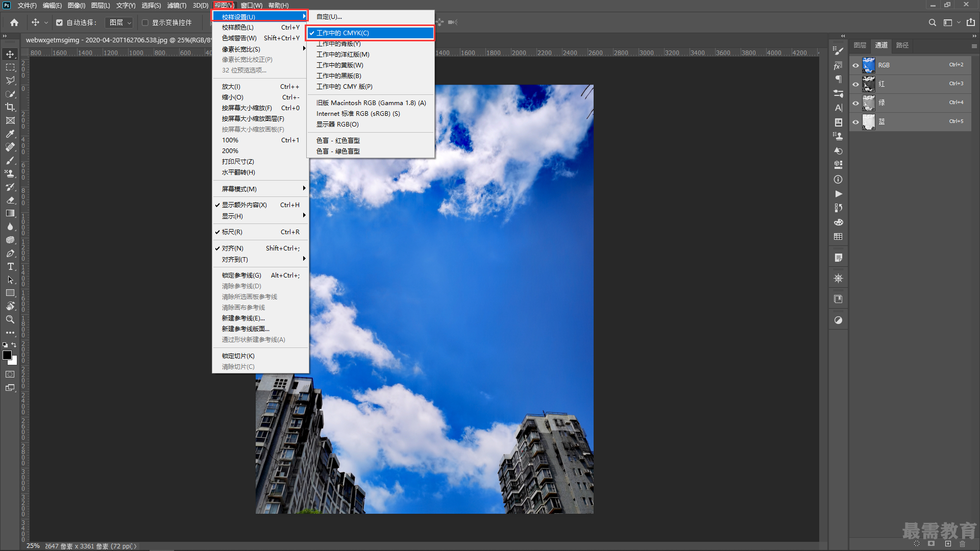Switch to the 图层 panel tab
This screenshot has width=980, height=551.
point(860,45)
